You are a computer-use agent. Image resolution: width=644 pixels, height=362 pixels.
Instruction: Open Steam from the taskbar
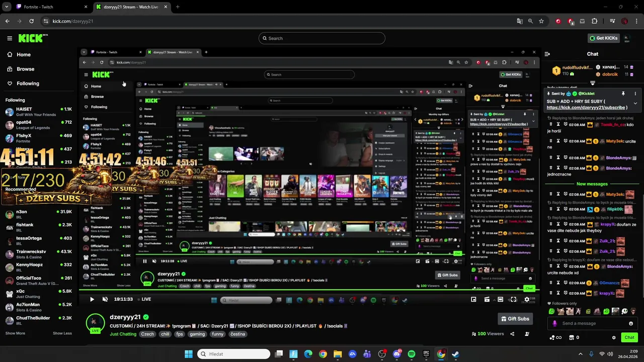pyautogui.click(x=455, y=354)
